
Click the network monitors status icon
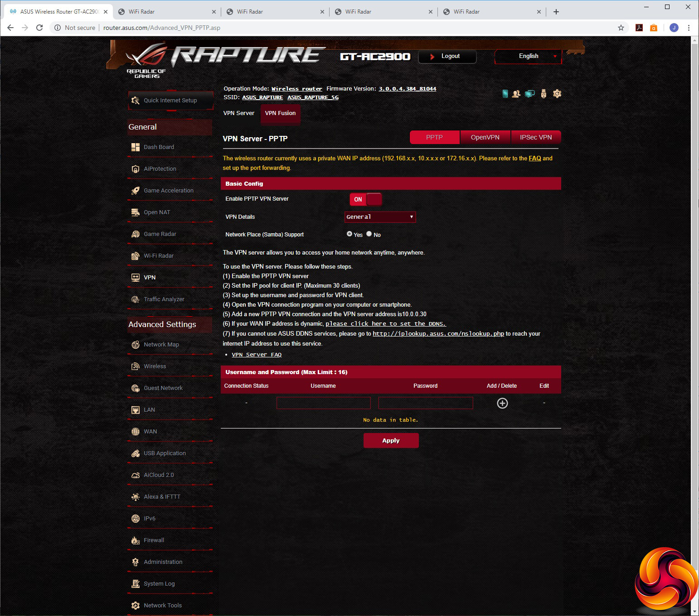click(x=529, y=94)
